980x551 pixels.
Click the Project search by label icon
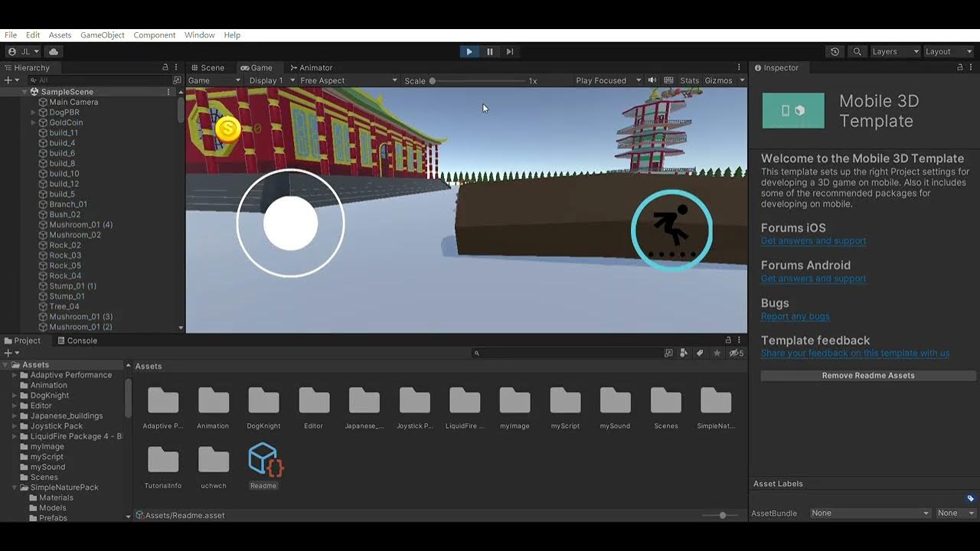[700, 353]
